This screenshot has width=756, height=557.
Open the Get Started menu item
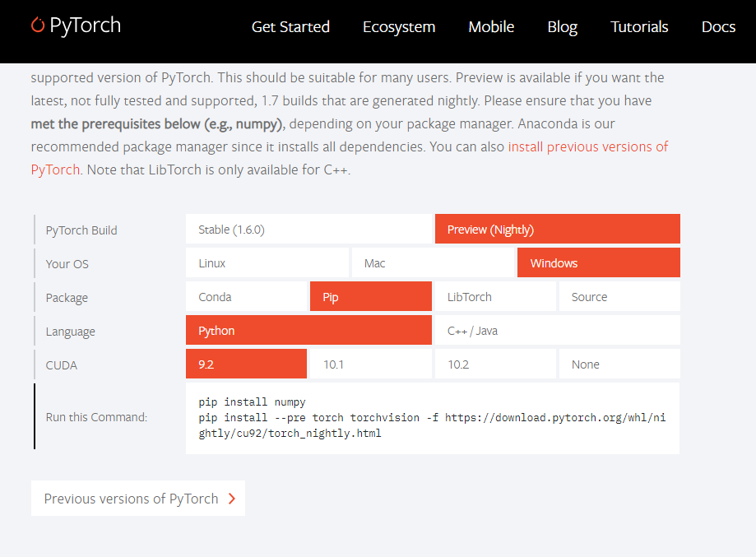click(290, 27)
